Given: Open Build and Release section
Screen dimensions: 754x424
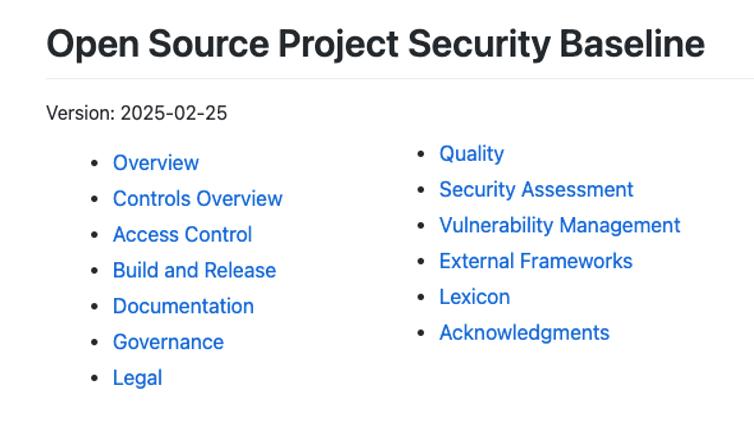Looking at the screenshot, I should point(194,271).
